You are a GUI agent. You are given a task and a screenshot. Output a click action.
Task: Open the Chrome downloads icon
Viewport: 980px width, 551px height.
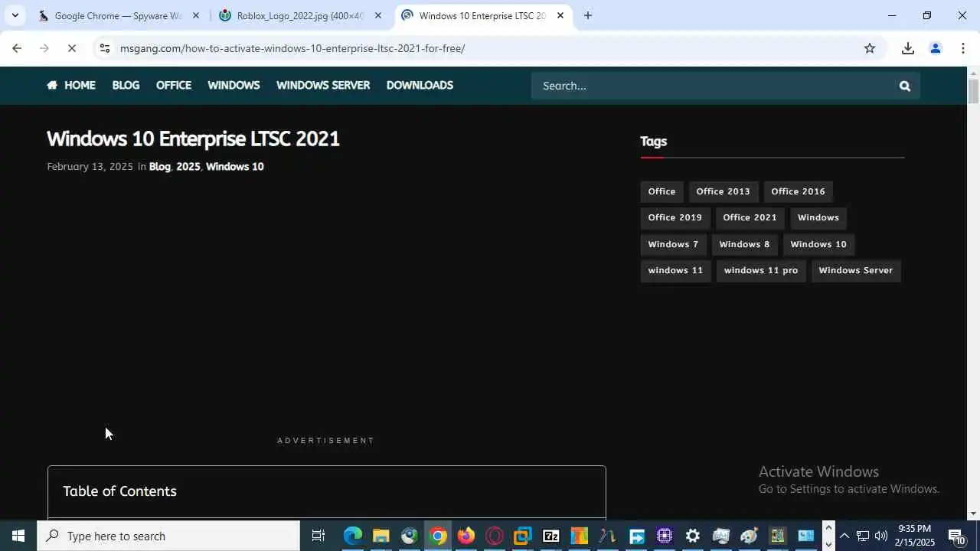coord(908,48)
